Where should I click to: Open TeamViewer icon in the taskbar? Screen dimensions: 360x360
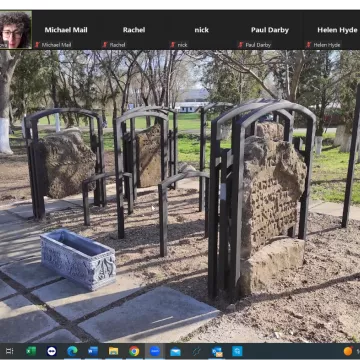52,351
